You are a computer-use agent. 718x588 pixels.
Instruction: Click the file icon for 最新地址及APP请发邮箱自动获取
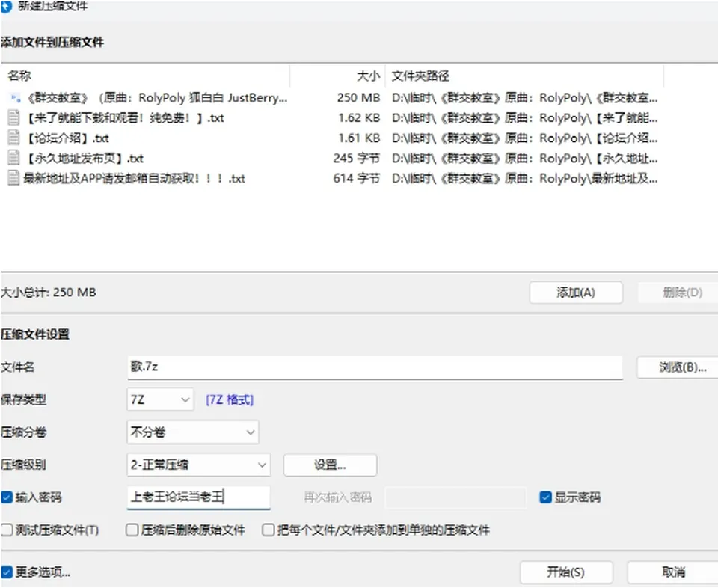tap(13, 178)
